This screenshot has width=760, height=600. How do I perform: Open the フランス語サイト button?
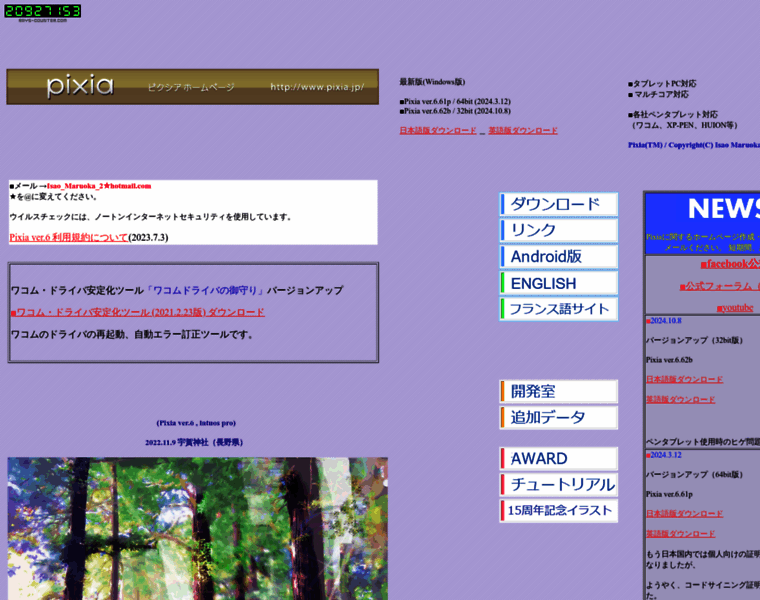(x=558, y=309)
